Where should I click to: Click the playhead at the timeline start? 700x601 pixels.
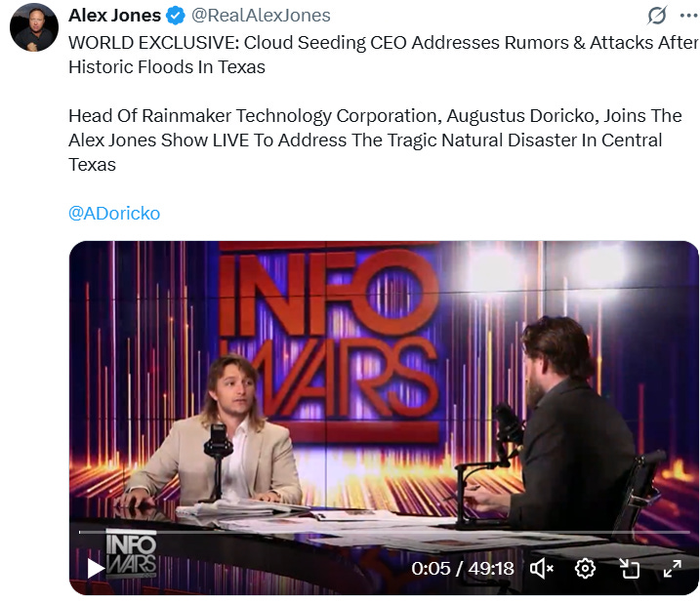(x=80, y=532)
